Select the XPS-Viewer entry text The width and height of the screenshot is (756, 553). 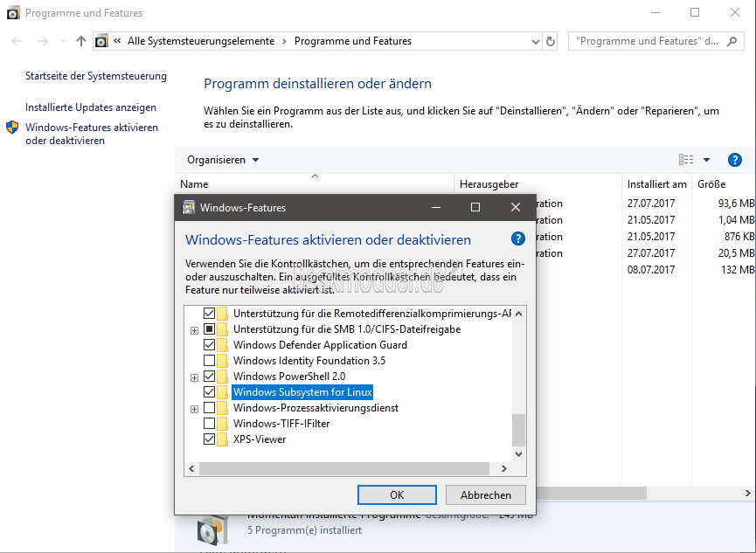[x=260, y=439]
